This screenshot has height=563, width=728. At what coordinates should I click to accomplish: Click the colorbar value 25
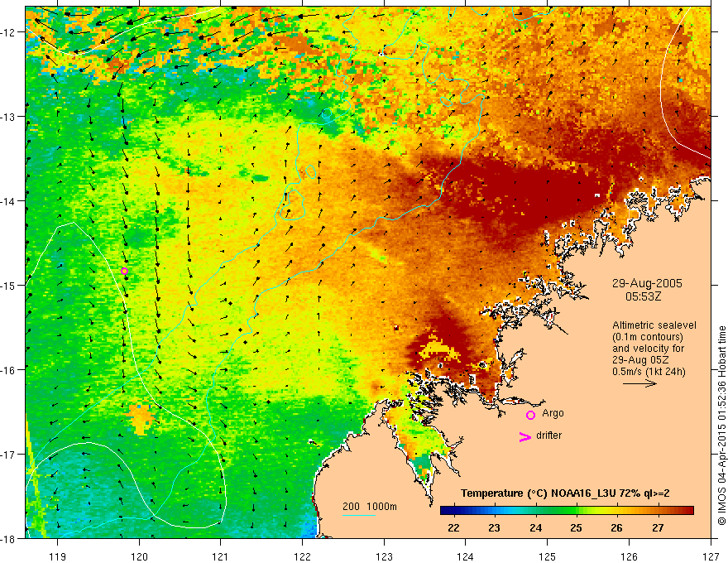tap(576, 527)
